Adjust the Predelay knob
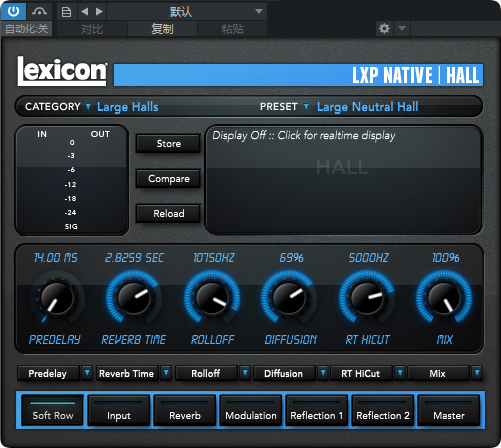The image size is (501, 448). pos(57,297)
